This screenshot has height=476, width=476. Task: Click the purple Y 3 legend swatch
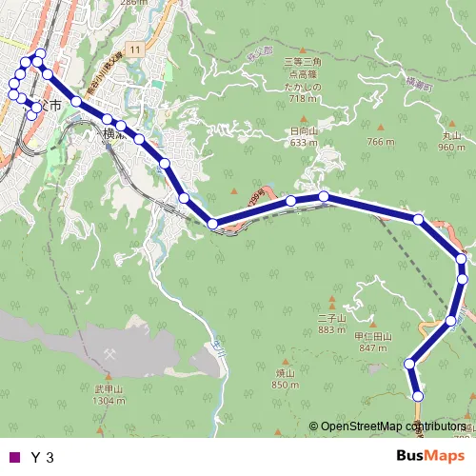click(14, 457)
